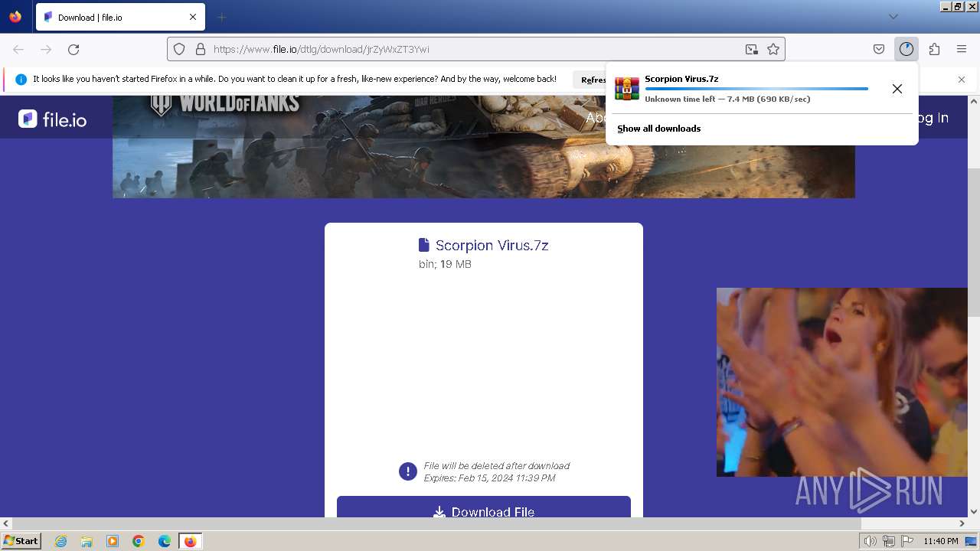Bookmark this page with the star icon
The image size is (980, 551).
(773, 49)
